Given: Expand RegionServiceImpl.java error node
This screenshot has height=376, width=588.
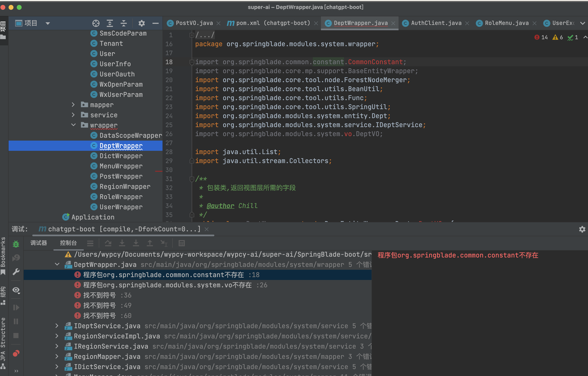Looking at the screenshot, I should [x=57, y=336].
